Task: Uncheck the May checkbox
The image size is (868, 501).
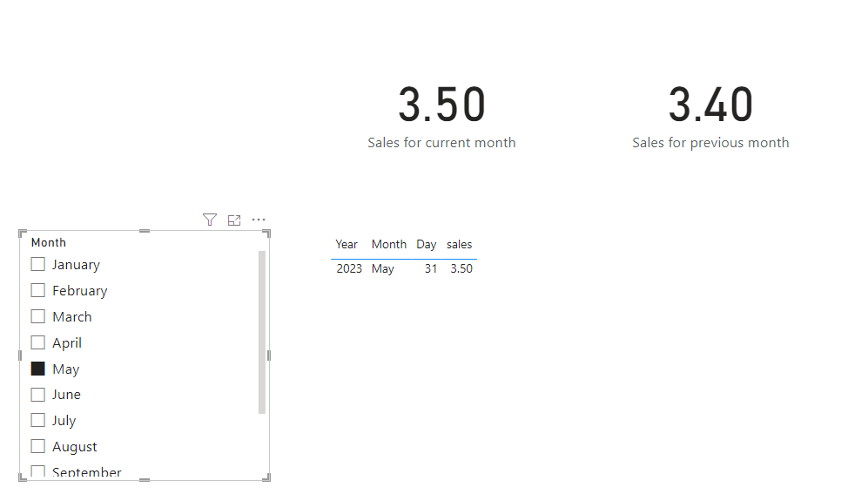Action: coord(37,369)
